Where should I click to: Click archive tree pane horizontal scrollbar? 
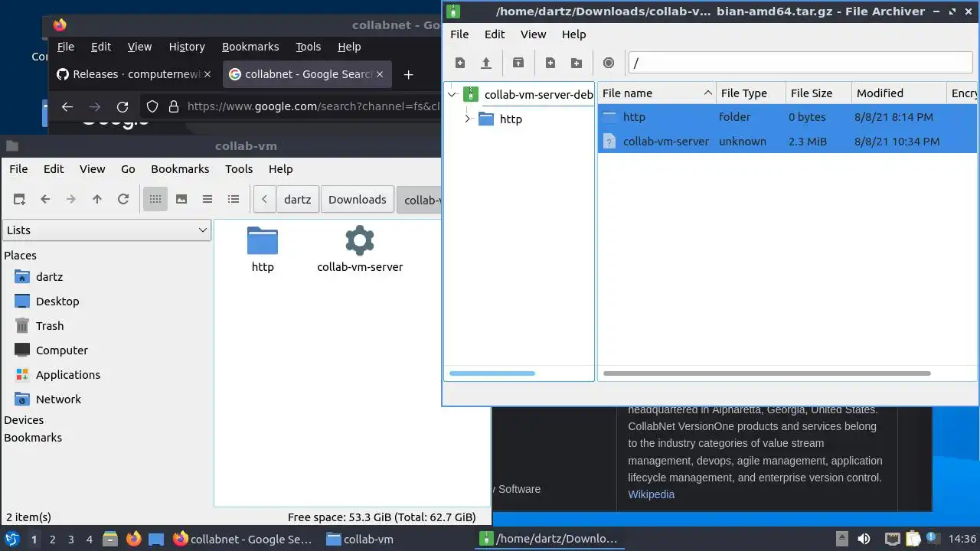point(492,373)
